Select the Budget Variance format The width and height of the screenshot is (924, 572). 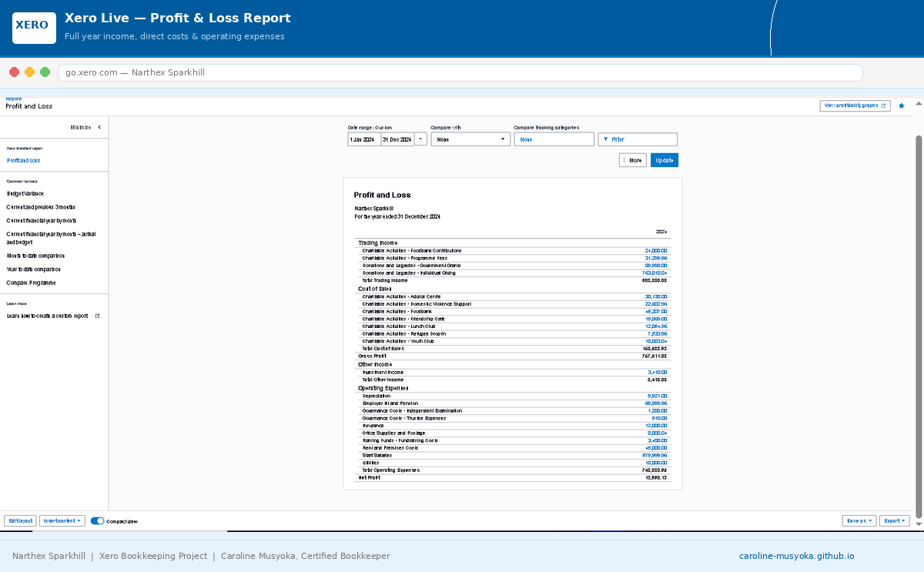tap(25, 193)
